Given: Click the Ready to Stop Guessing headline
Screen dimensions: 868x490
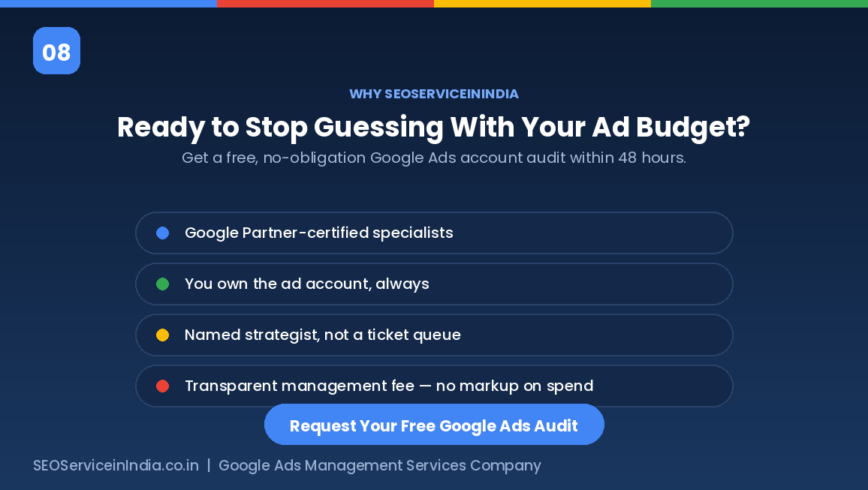Looking at the screenshot, I should (434, 128).
